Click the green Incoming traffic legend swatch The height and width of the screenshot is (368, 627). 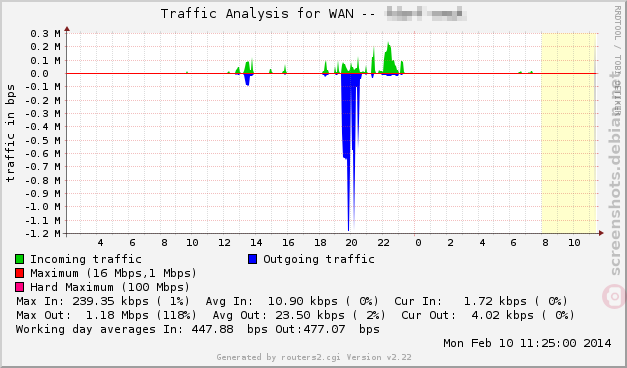[x=19, y=259]
